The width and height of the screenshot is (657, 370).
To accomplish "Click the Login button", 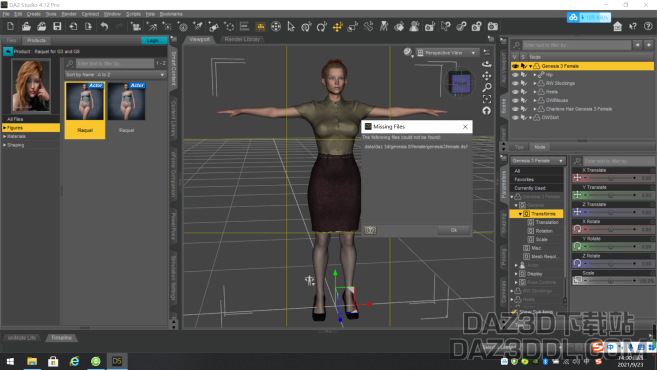I will coord(153,41).
